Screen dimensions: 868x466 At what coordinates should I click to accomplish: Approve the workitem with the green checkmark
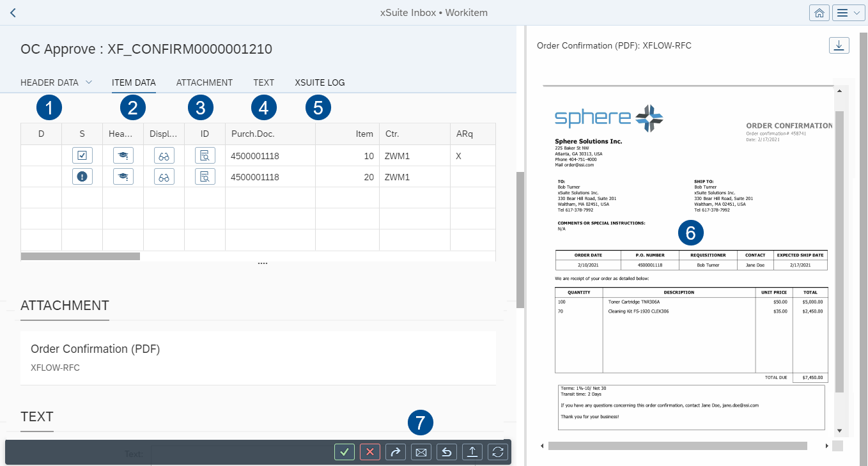[345, 451]
